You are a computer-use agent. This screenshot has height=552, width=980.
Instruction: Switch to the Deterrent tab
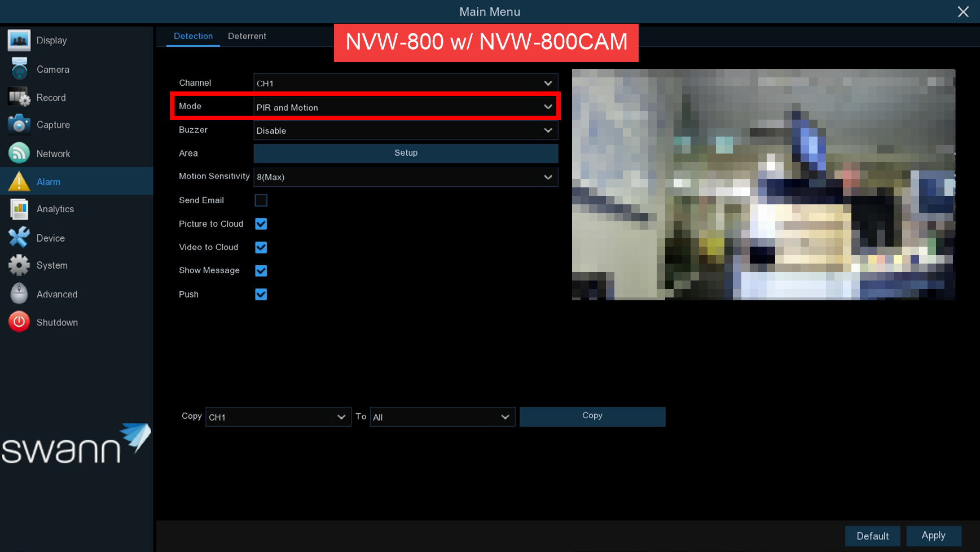pyautogui.click(x=247, y=36)
